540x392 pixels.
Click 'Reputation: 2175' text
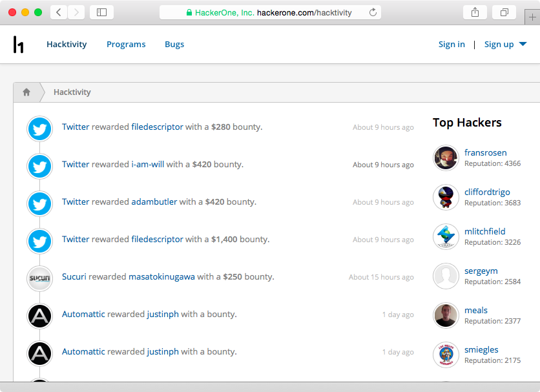(x=492, y=360)
